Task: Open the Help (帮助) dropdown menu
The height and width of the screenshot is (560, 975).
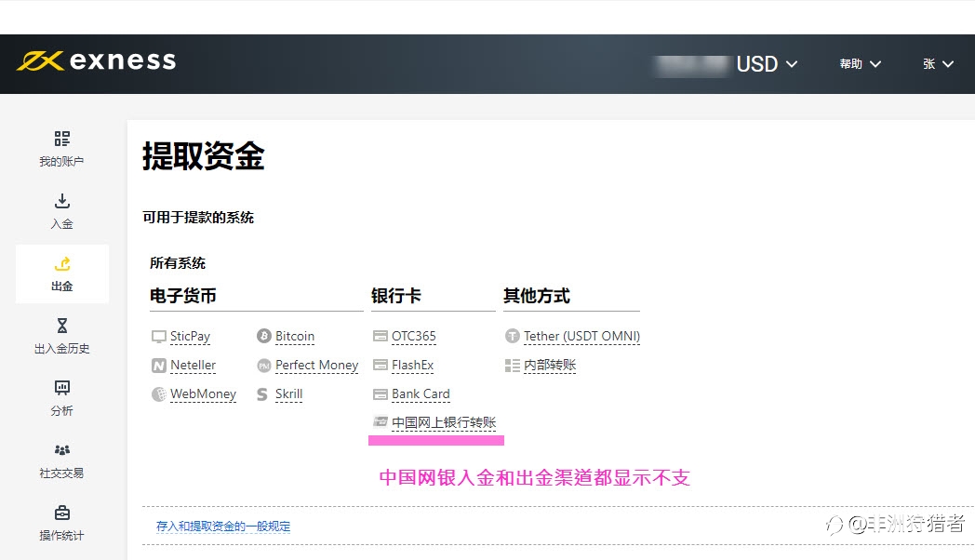Action: 860,64
